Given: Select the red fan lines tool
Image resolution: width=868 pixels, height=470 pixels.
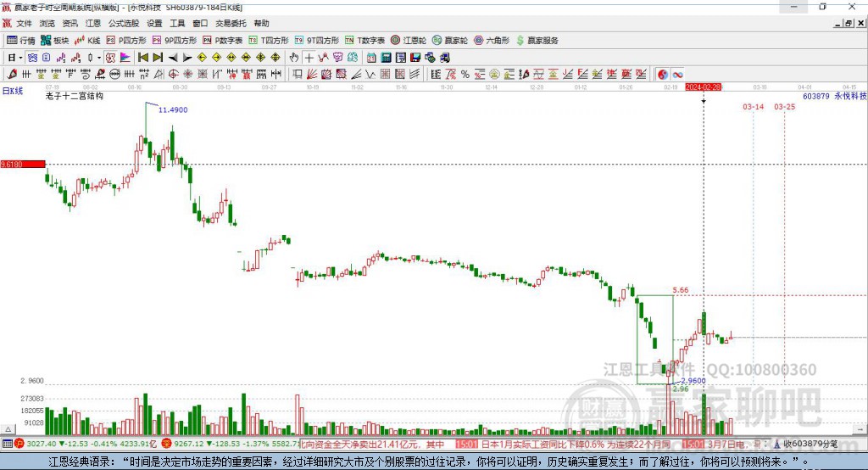Looking at the screenshot, I should pyautogui.click(x=312, y=75).
